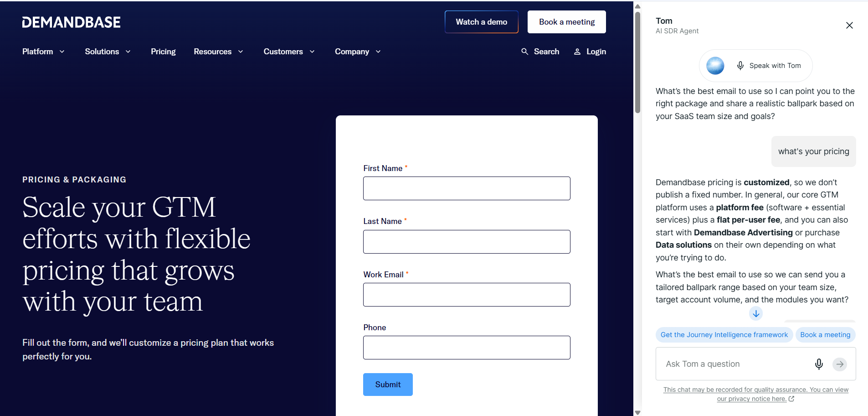Click the Search magnifier icon
The image size is (868, 416).
click(525, 52)
